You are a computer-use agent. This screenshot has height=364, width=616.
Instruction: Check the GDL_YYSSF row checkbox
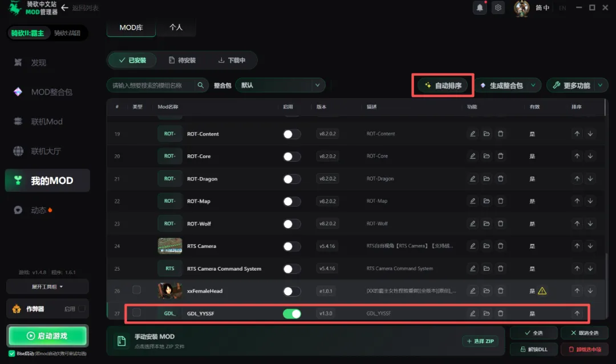point(136,313)
